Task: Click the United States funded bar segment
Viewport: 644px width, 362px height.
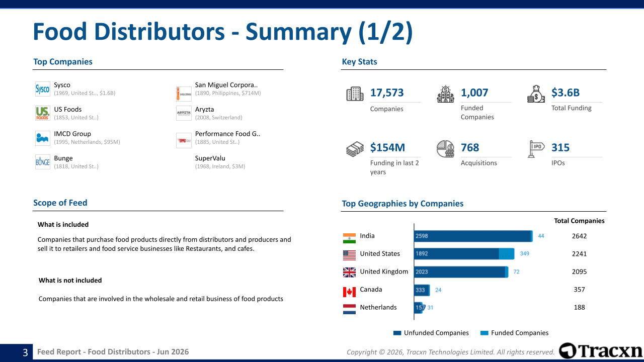Action: [507, 254]
